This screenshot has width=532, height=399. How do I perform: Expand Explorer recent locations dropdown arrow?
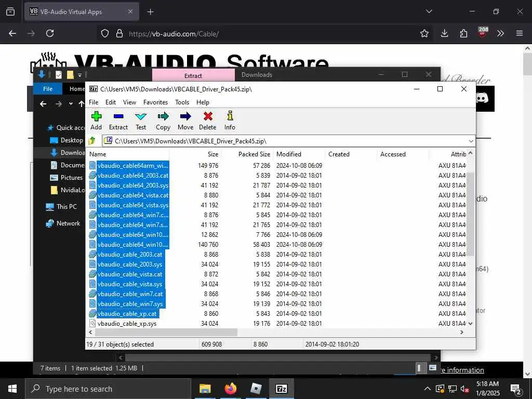[x=71, y=104]
